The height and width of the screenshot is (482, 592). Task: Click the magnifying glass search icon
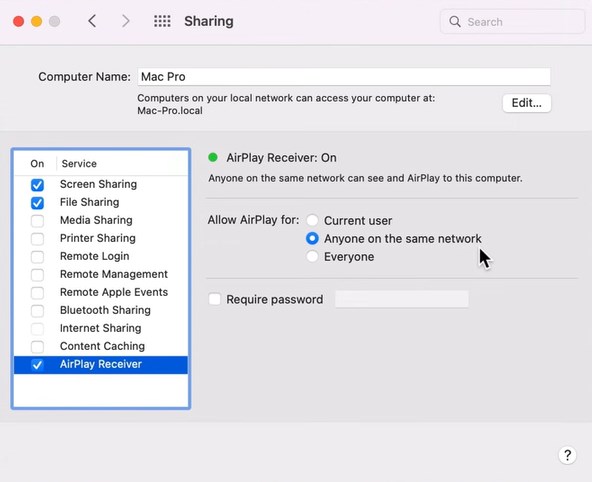point(455,22)
